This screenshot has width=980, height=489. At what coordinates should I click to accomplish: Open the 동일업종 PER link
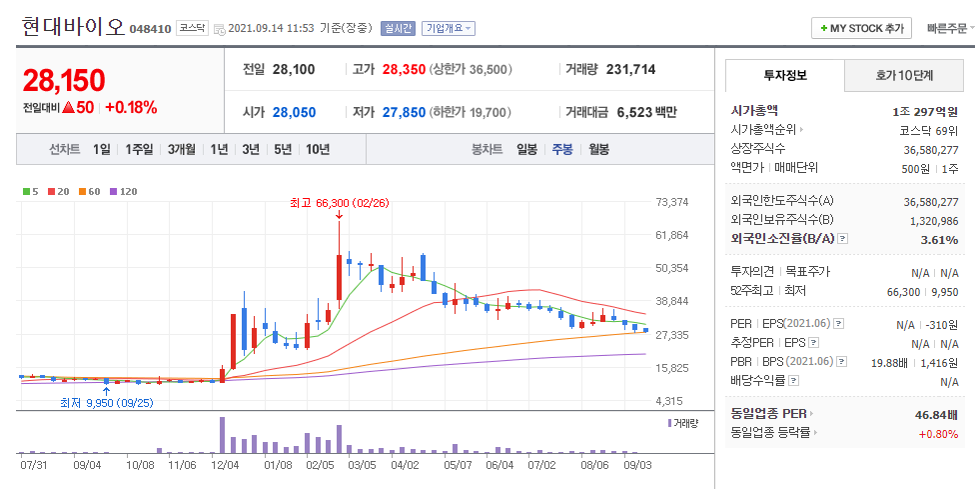772,413
